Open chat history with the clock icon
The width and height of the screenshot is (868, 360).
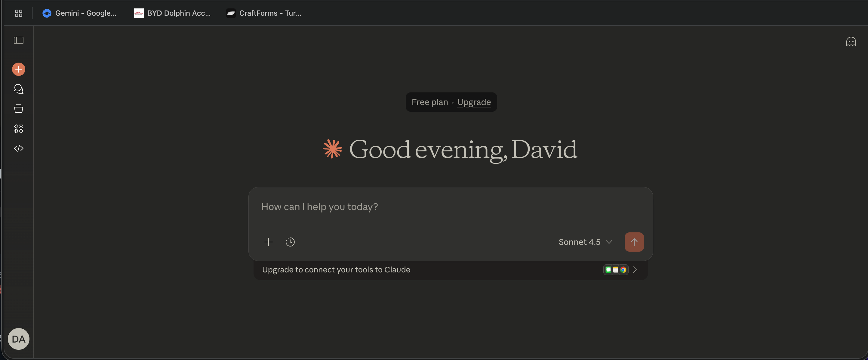point(290,242)
